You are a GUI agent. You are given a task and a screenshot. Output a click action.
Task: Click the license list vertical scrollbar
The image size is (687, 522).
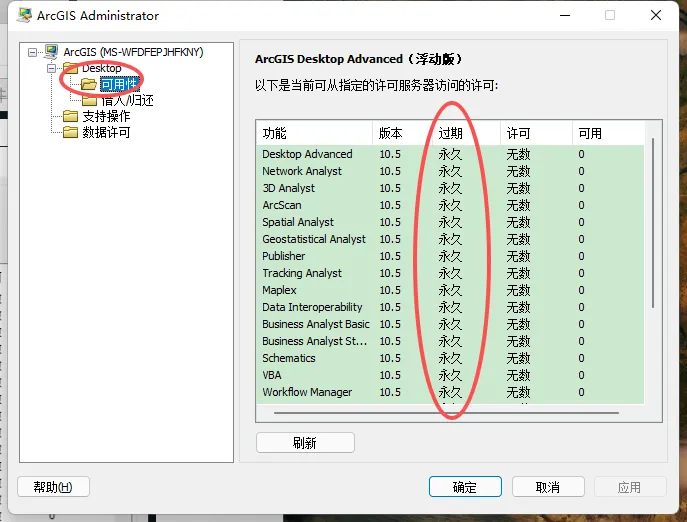point(653,223)
